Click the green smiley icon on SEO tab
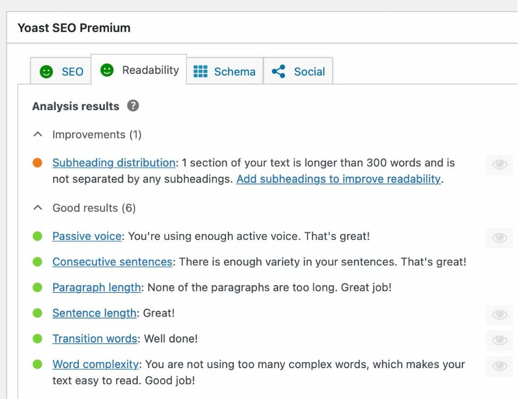The image size is (532, 399). pos(46,72)
